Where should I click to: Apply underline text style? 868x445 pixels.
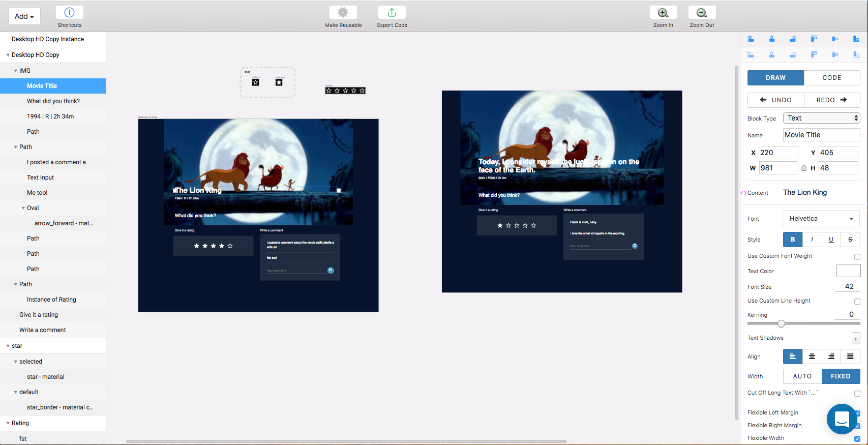pyautogui.click(x=831, y=240)
